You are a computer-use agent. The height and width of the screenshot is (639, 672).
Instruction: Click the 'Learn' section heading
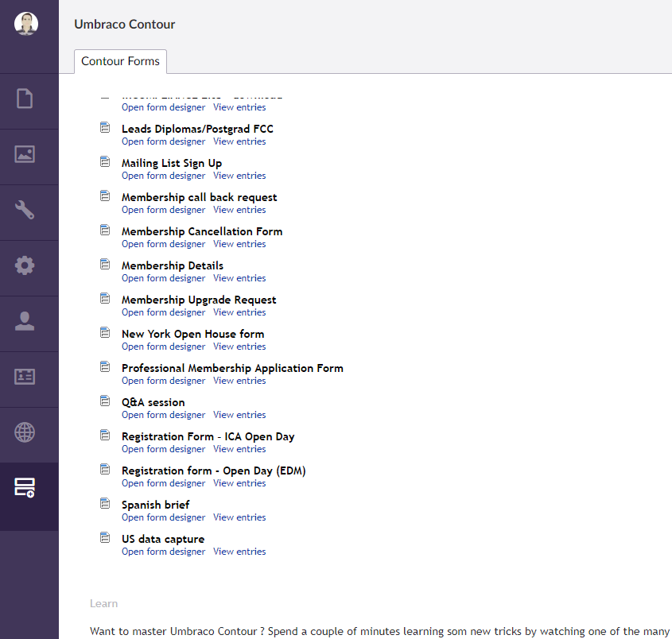103,603
